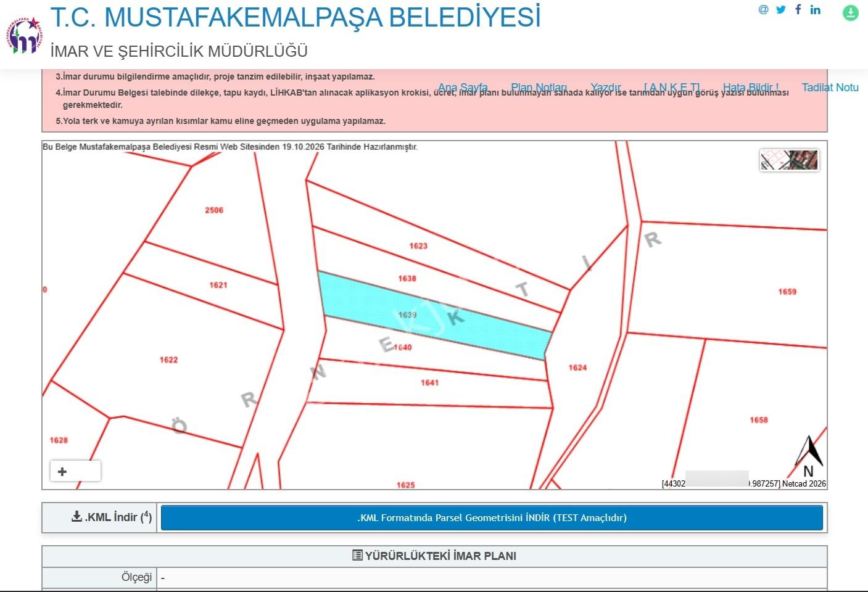Open Plan Notları menu item
This screenshot has width=868, height=592.
coord(539,88)
